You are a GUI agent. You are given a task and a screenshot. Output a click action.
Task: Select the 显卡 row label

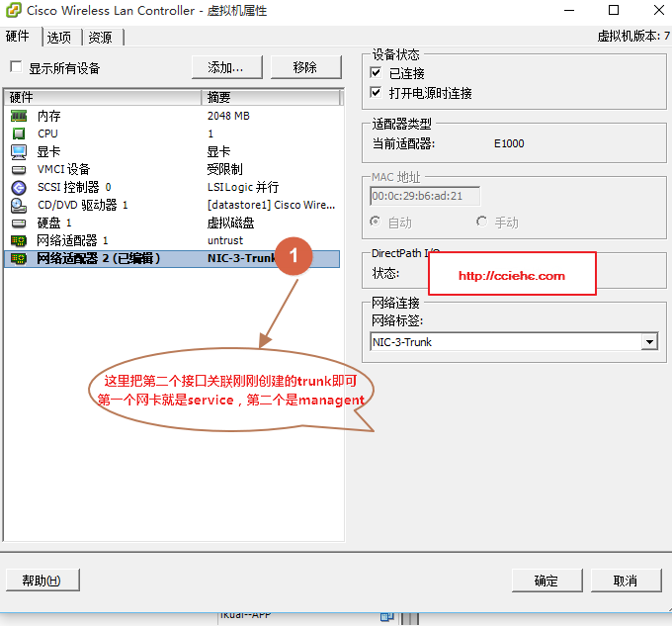coord(48,151)
